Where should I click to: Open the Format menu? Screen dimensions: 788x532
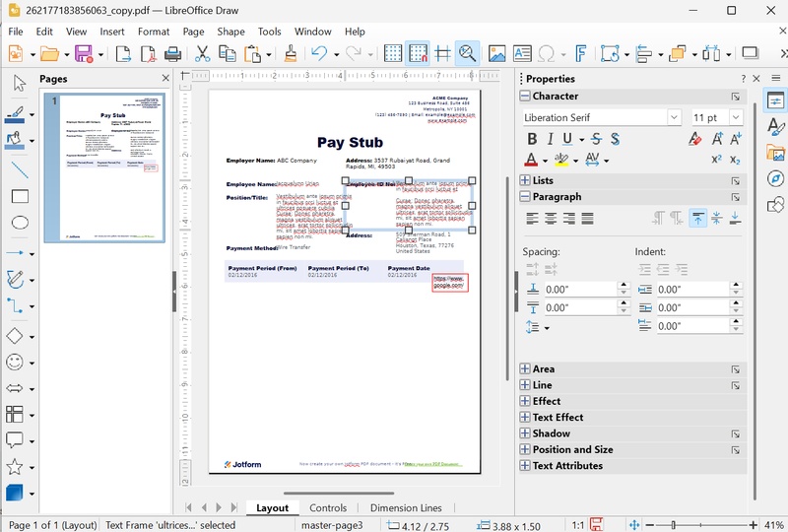pyautogui.click(x=154, y=32)
